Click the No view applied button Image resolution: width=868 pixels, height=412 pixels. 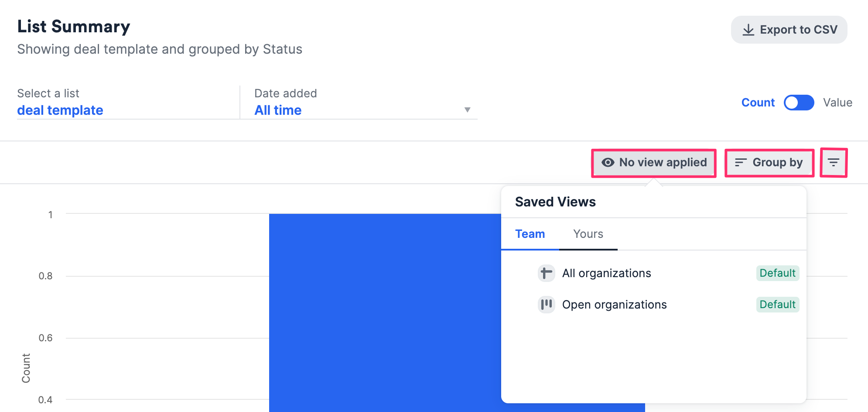[x=653, y=162]
